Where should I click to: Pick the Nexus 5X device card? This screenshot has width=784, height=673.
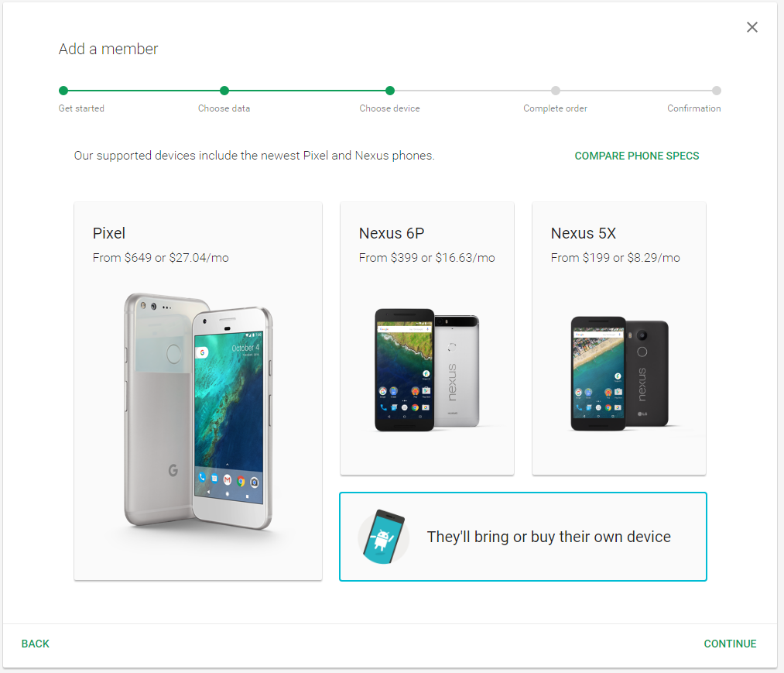pos(619,338)
